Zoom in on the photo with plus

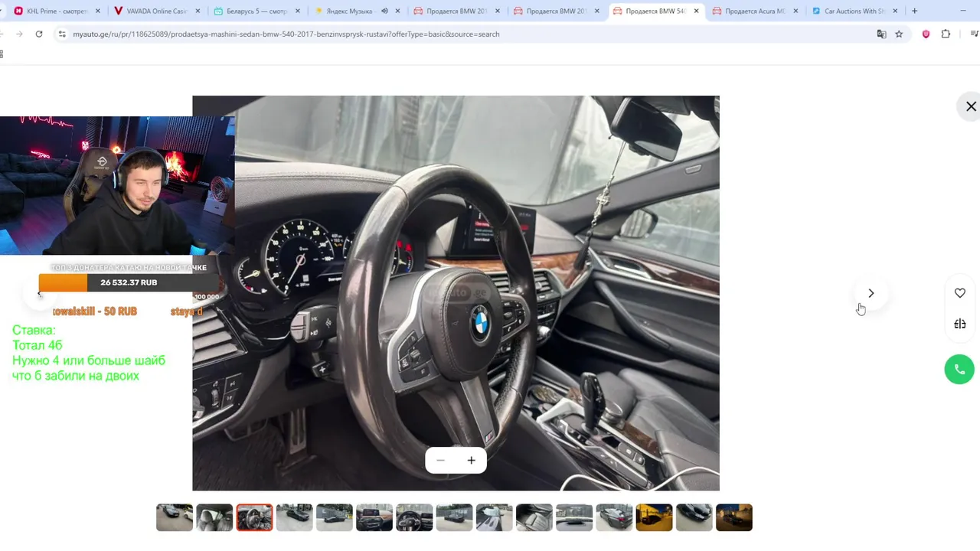click(471, 460)
